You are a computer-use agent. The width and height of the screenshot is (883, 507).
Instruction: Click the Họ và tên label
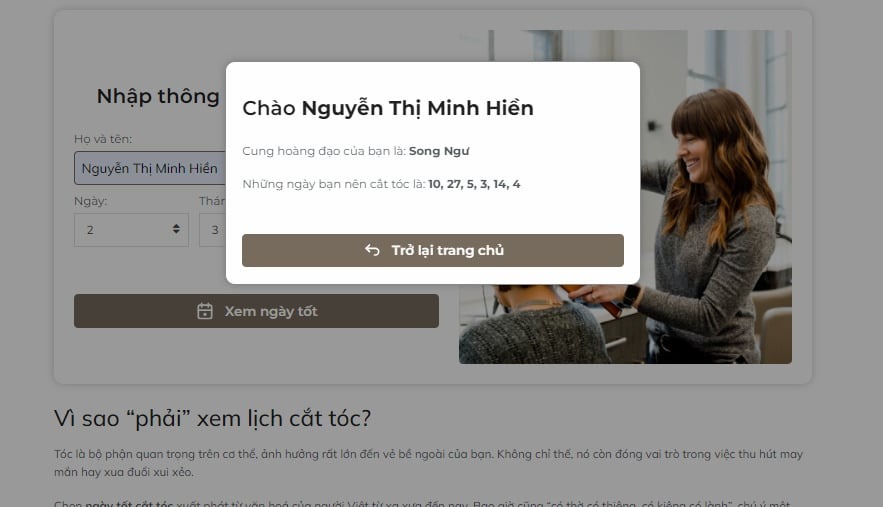pos(103,139)
